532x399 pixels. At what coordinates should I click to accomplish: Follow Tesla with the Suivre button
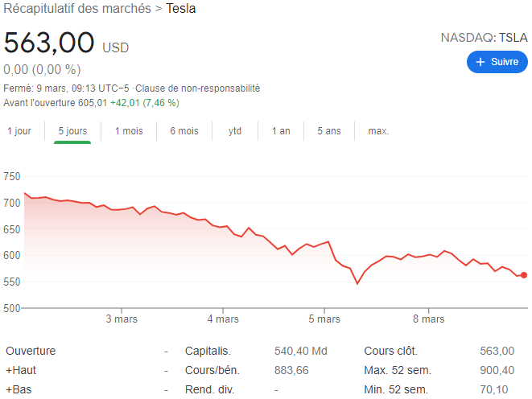point(497,62)
